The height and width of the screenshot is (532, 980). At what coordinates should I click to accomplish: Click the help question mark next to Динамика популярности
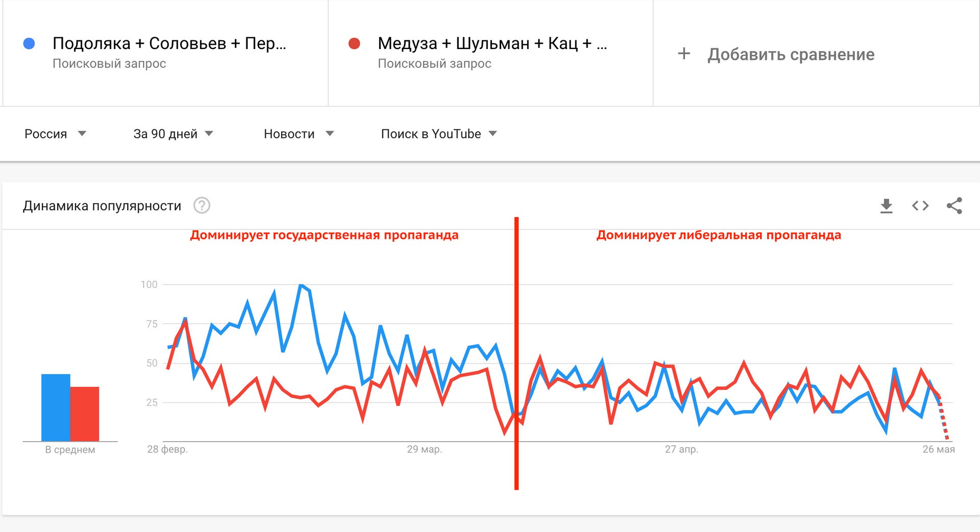tap(202, 206)
